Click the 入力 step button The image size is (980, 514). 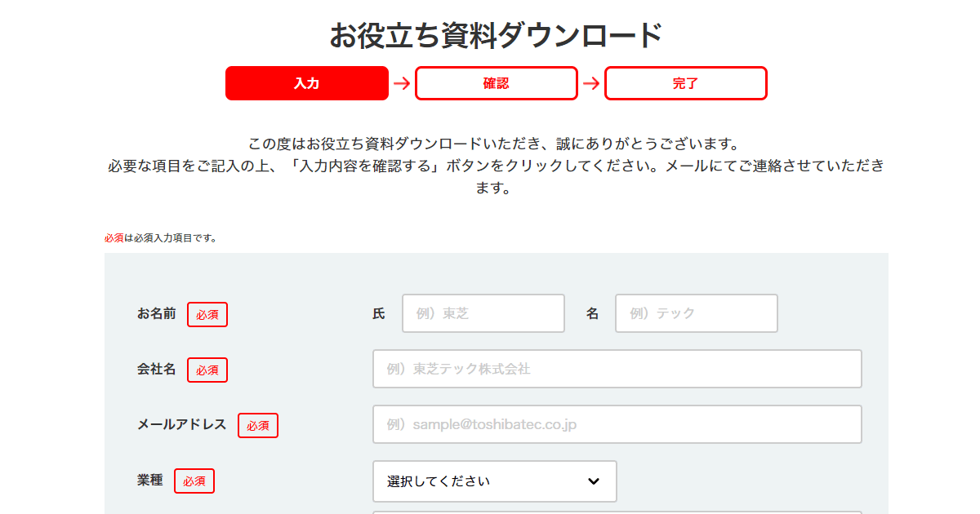coord(306,83)
